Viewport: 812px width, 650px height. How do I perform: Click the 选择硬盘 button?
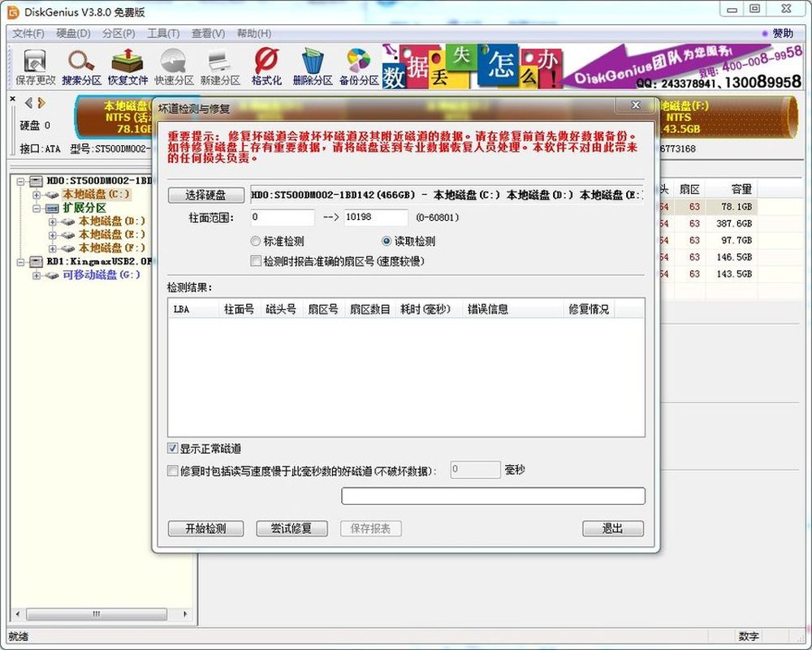[205, 196]
